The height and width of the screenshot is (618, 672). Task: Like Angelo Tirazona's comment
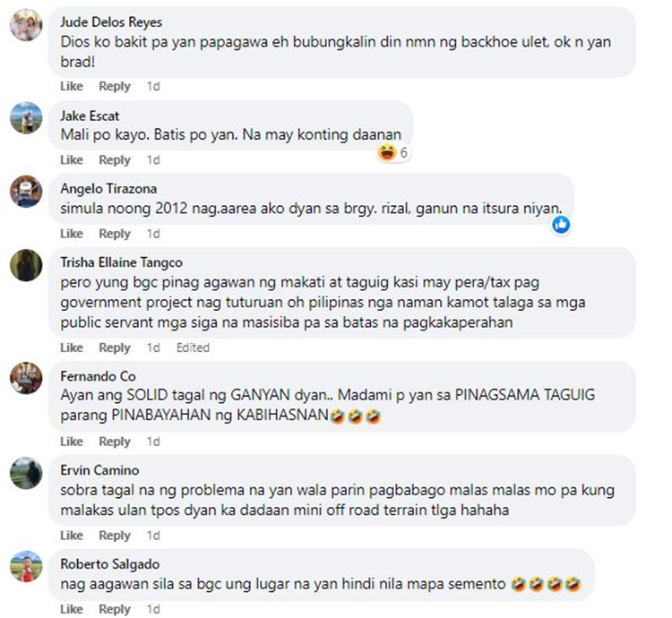click(x=72, y=234)
